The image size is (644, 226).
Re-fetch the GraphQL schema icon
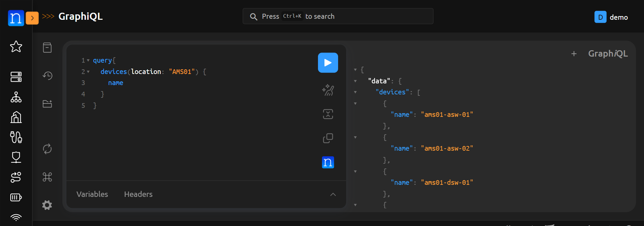coord(47,149)
